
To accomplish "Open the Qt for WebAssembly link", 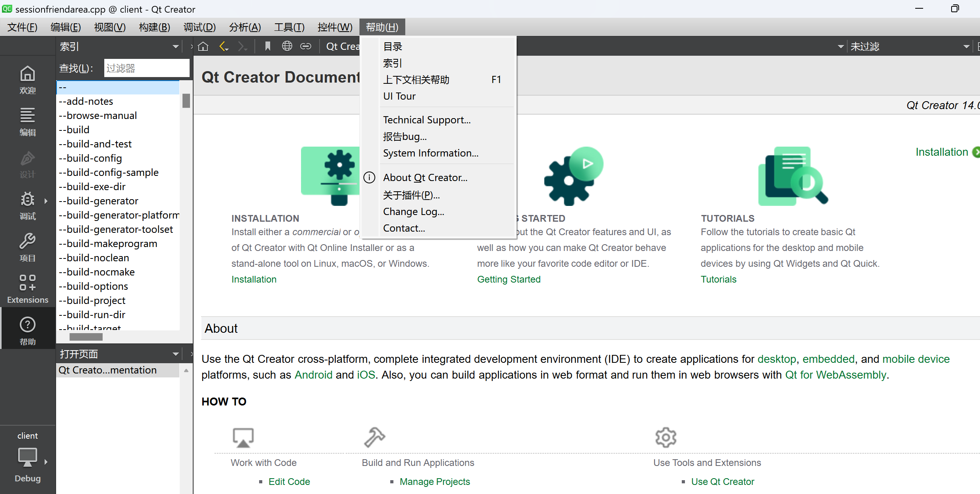I will pos(835,375).
